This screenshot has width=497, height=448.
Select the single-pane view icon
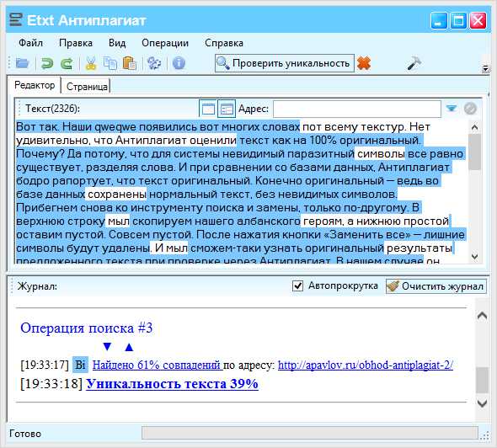[x=208, y=109]
